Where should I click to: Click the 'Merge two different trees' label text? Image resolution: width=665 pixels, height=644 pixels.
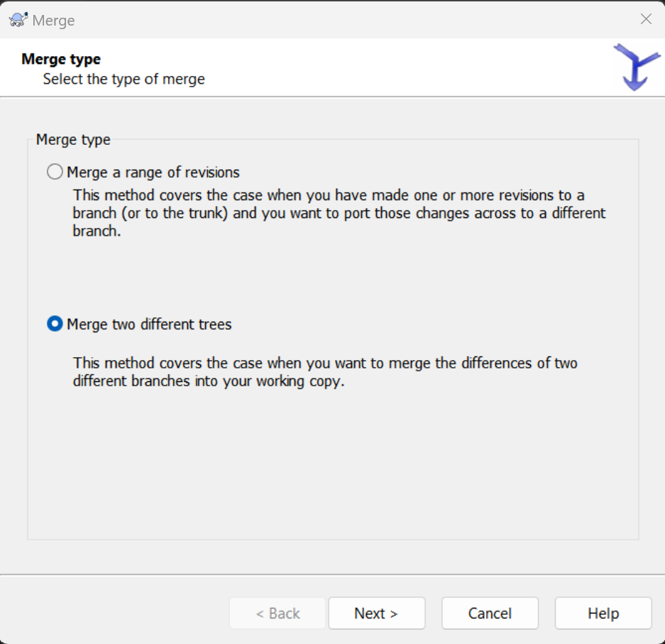tap(149, 324)
